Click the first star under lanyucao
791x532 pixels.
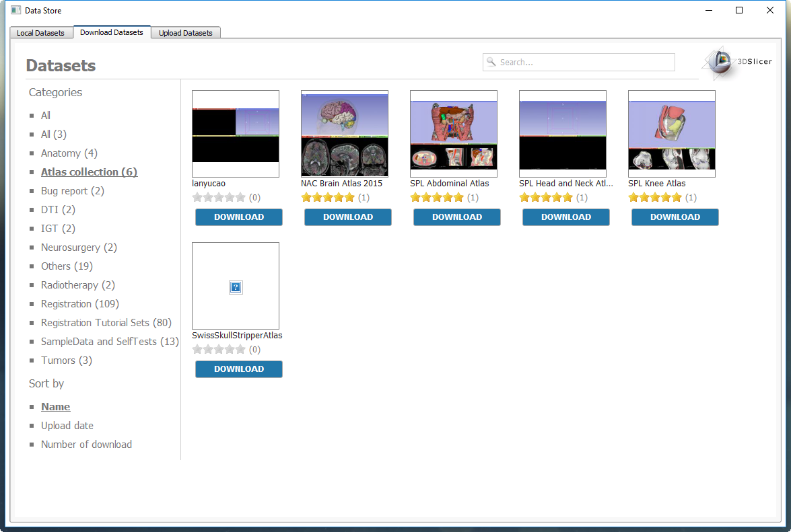coord(198,198)
